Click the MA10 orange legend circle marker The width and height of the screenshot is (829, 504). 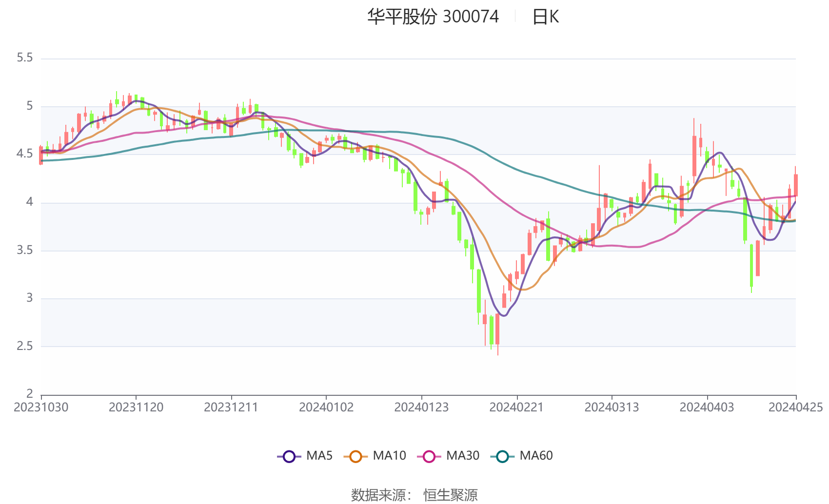point(355,457)
